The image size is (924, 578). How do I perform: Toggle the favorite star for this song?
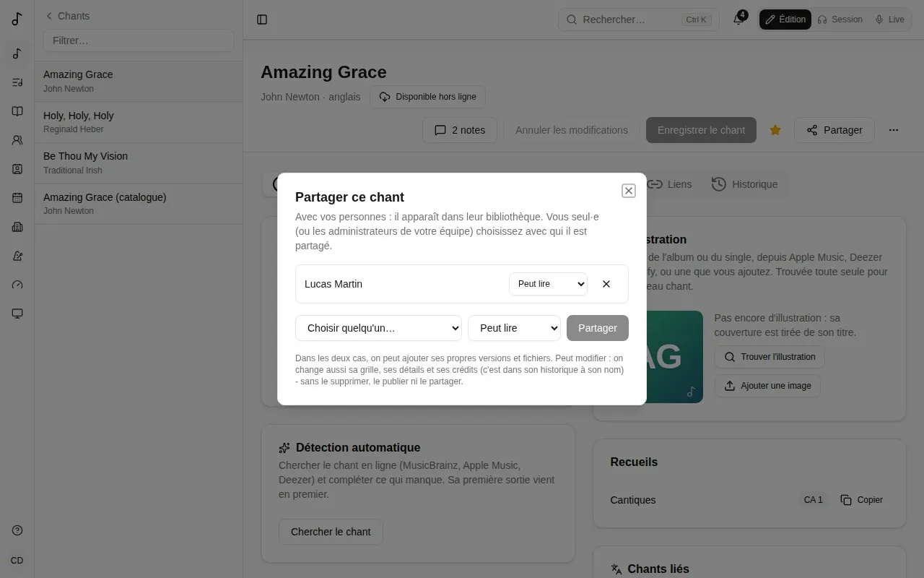click(775, 130)
